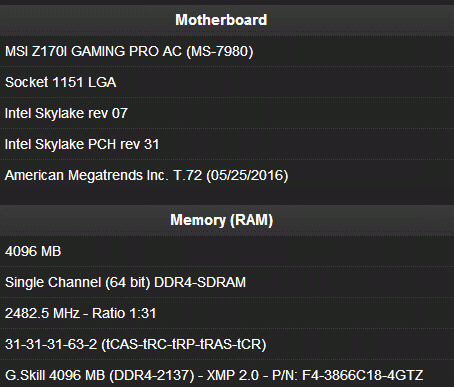Click the 4096 MB memory size row

227,251
